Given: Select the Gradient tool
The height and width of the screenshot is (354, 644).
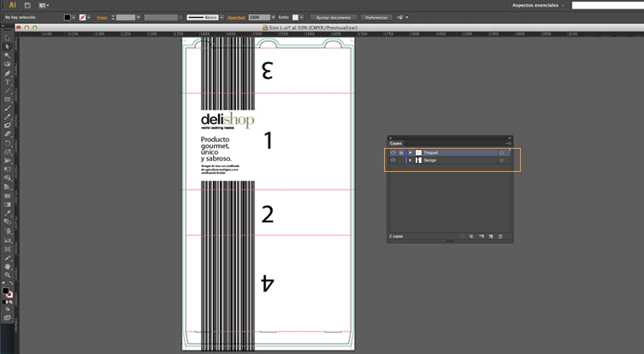Looking at the screenshot, I should (x=7, y=204).
